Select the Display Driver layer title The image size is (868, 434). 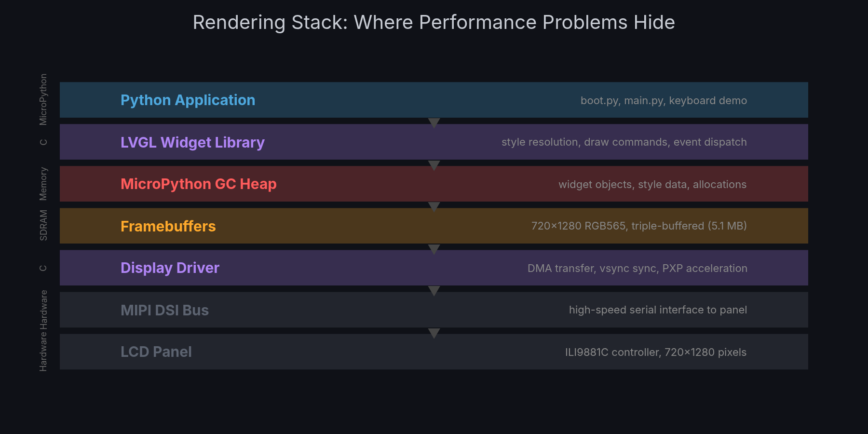170,268
